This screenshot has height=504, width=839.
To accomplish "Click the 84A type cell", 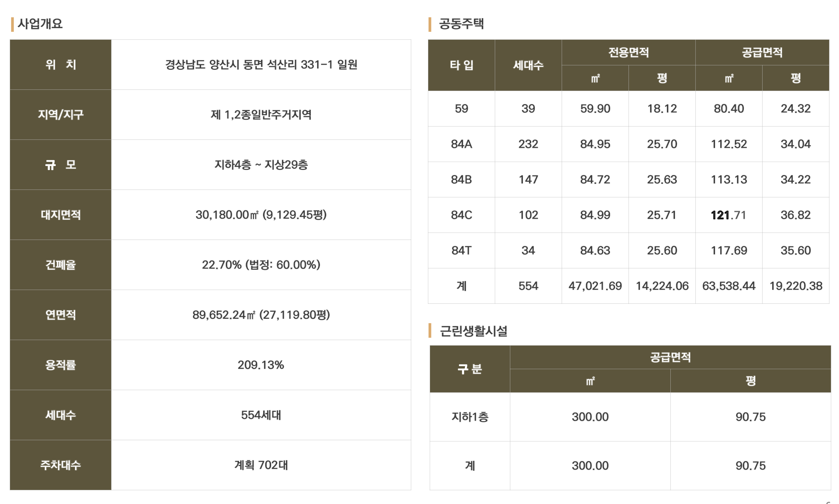I will pyautogui.click(x=461, y=144).
